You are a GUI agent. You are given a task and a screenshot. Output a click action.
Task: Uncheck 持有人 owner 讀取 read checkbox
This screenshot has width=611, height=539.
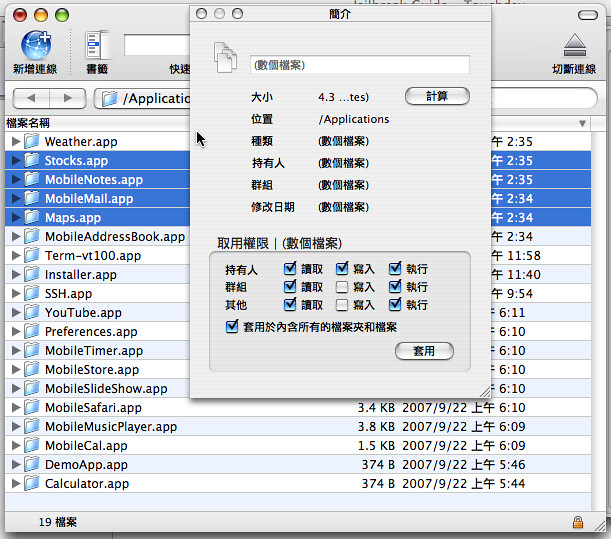tap(290, 269)
